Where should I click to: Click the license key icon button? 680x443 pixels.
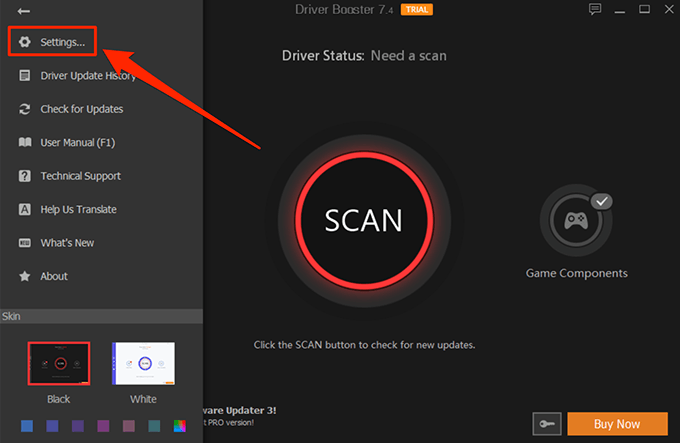pyautogui.click(x=547, y=423)
